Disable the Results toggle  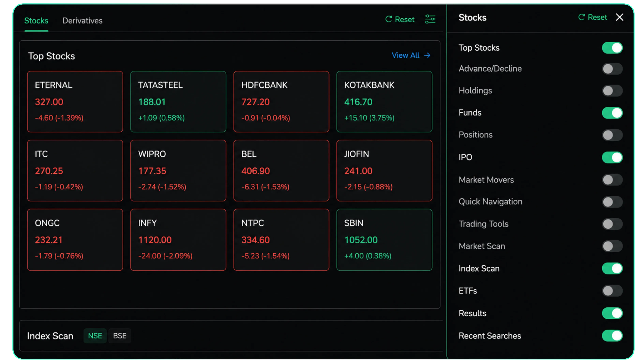pyautogui.click(x=612, y=313)
